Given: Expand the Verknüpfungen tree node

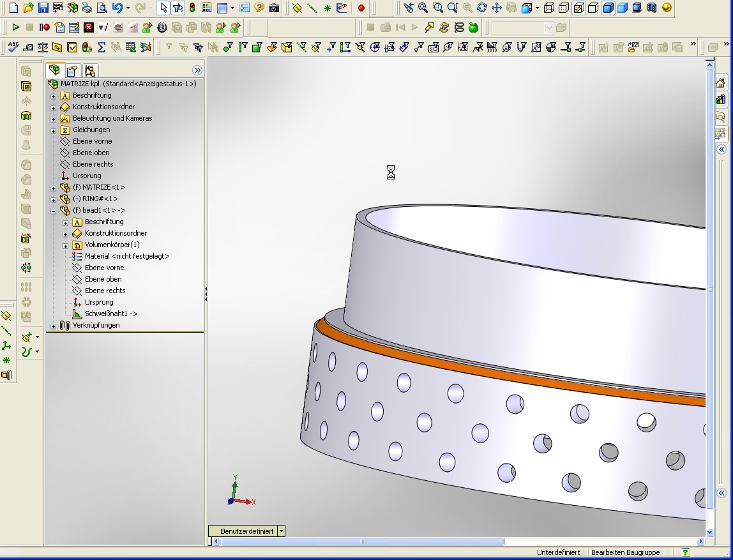Looking at the screenshot, I should (x=53, y=326).
